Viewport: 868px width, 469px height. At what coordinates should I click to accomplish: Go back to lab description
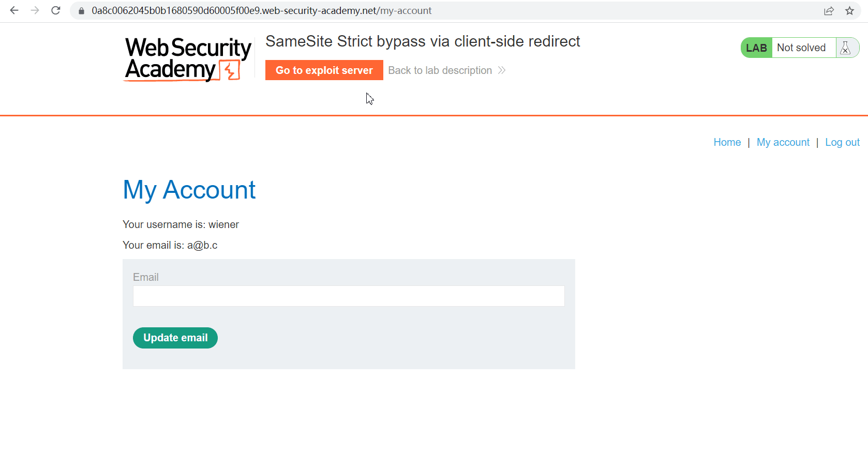[440, 70]
